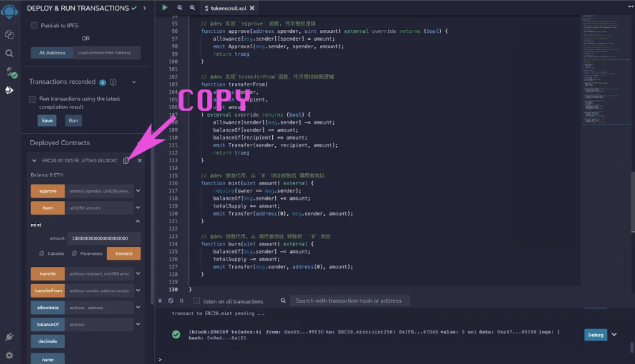Expand the transaction log details arrow

[x=614, y=335]
